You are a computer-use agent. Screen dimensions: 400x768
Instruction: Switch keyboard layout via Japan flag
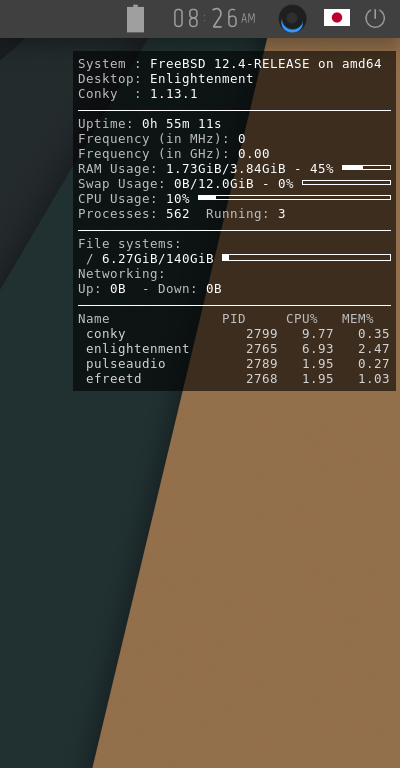[337, 18]
